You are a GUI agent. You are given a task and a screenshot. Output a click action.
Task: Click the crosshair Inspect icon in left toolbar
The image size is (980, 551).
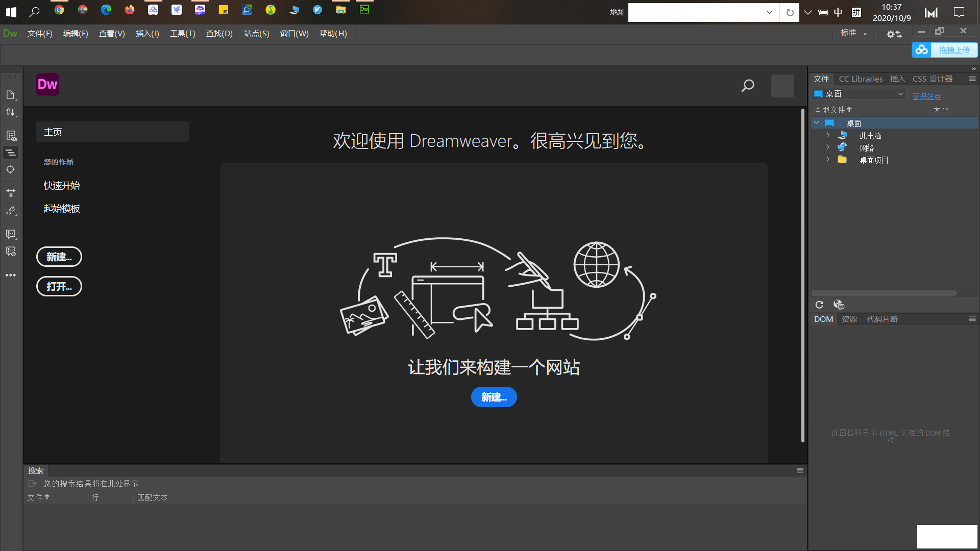[10, 169]
